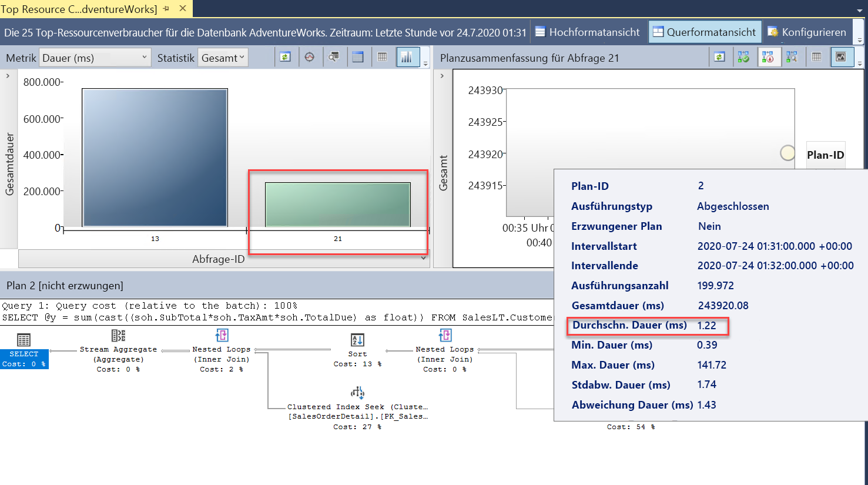Select Hochformatansicht view
The width and height of the screenshot is (868, 485).
587,32
